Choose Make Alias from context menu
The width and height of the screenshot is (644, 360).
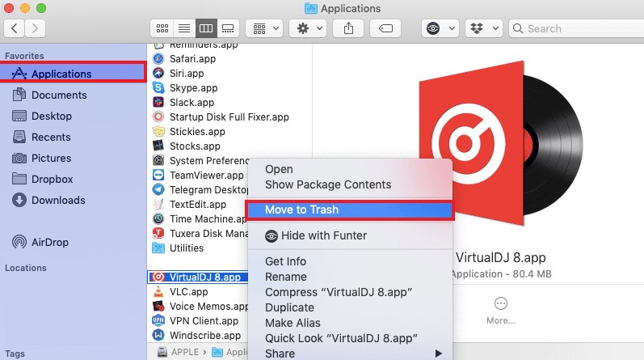coord(350,323)
